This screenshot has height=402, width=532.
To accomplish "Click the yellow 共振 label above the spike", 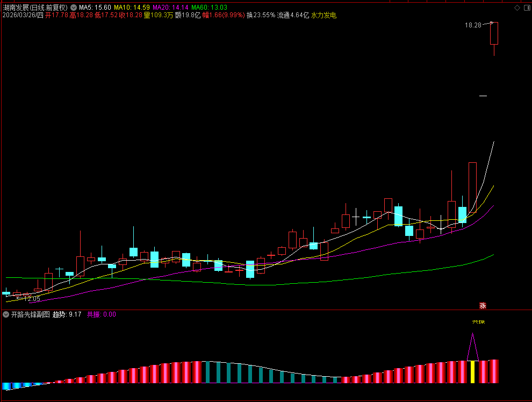I will tap(478, 321).
